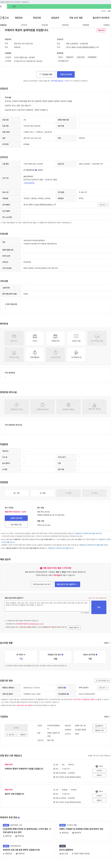
Task: Open the 실업급여 menu
Action: pos(55,18)
